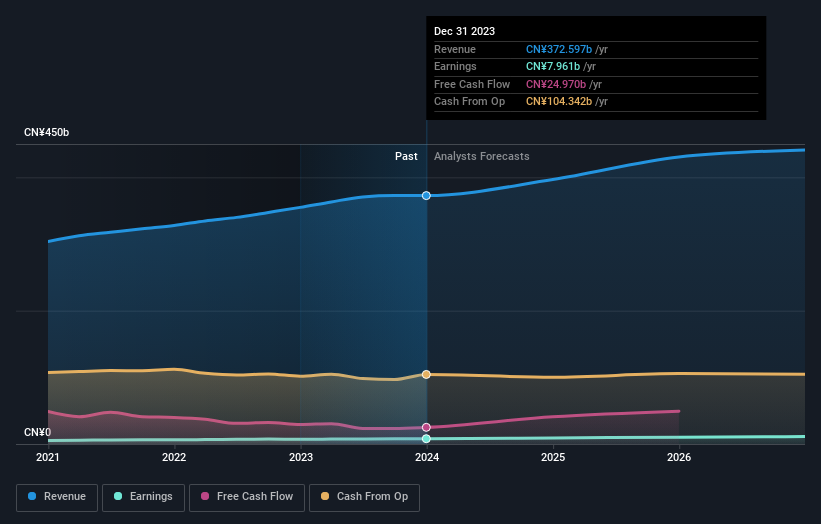Click the 2023 x-axis label

[301, 457]
